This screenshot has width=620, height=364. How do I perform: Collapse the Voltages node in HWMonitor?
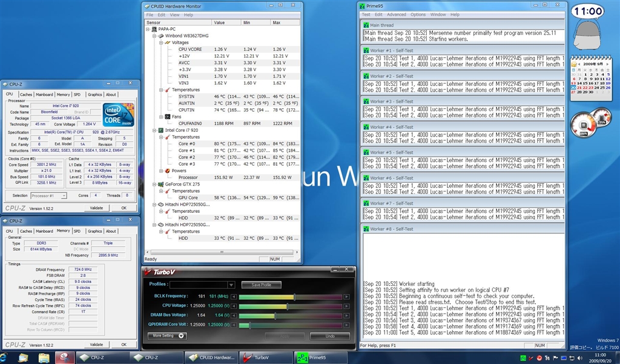click(x=161, y=43)
